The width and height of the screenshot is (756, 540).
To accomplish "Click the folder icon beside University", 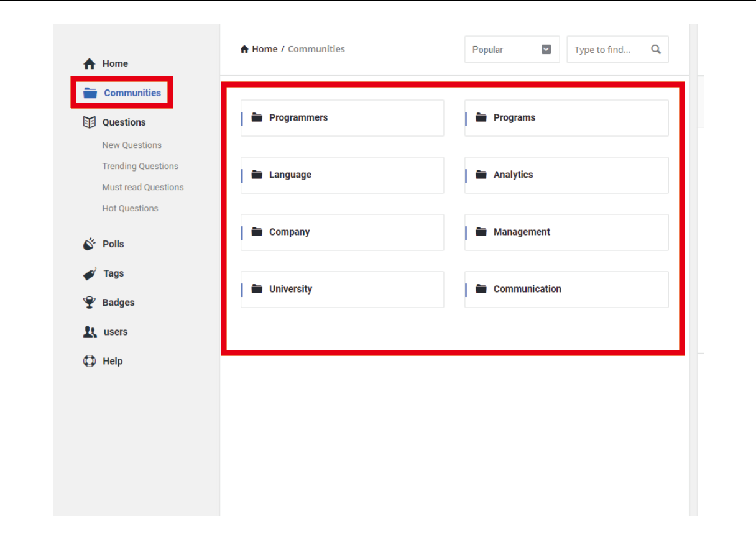I will pyautogui.click(x=257, y=289).
